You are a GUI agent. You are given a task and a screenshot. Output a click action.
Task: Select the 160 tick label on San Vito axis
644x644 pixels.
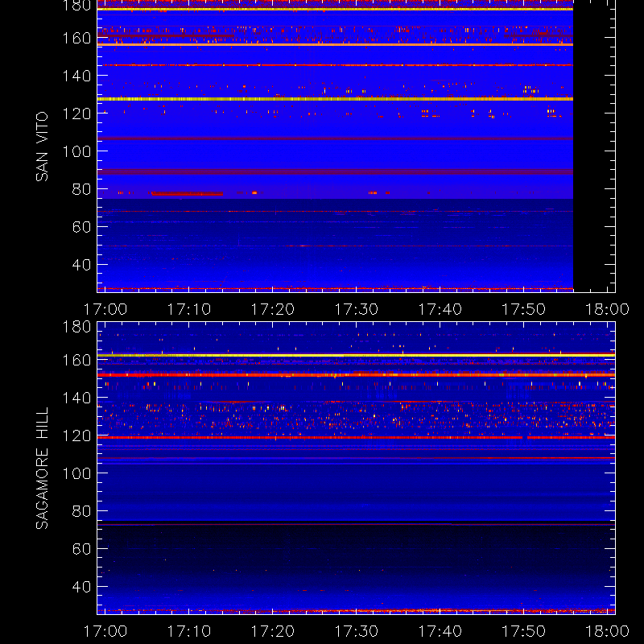(x=76, y=38)
